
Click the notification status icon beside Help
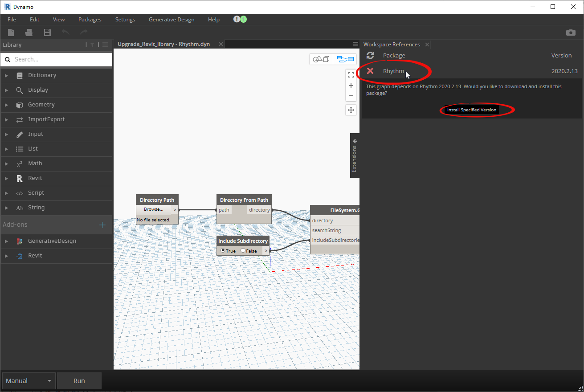pyautogui.click(x=240, y=19)
